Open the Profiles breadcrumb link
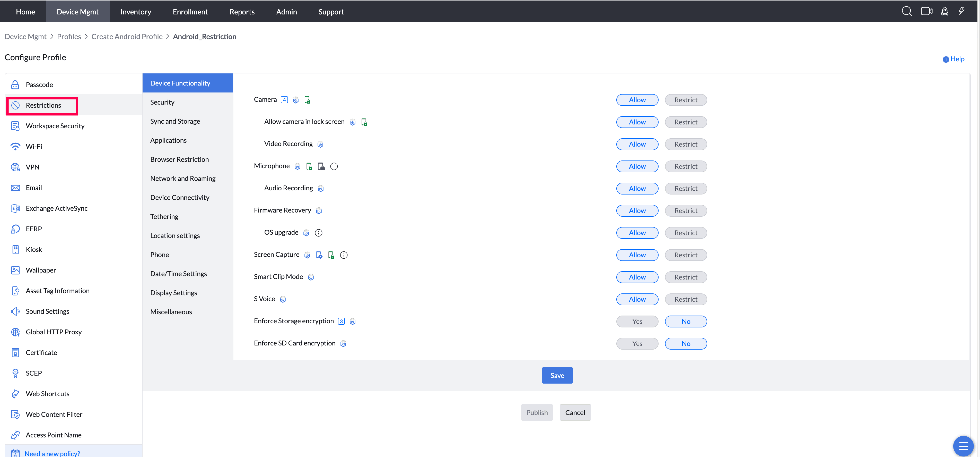 [69, 36]
